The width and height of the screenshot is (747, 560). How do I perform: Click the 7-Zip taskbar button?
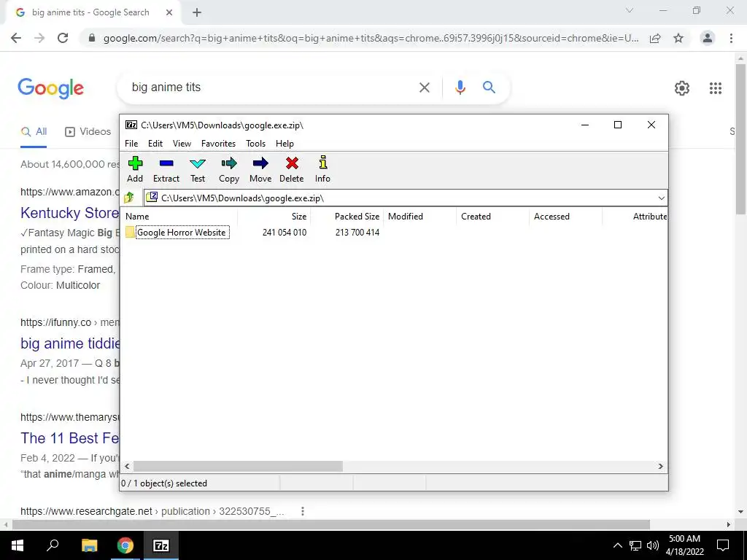coord(161,545)
